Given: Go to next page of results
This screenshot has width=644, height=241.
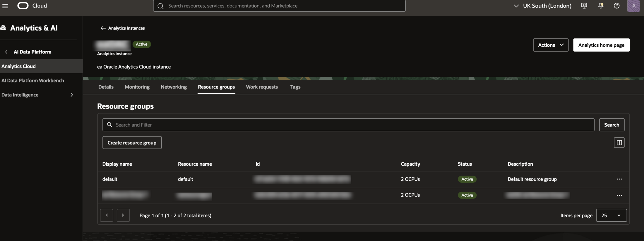Looking at the screenshot, I should (x=123, y=215).
